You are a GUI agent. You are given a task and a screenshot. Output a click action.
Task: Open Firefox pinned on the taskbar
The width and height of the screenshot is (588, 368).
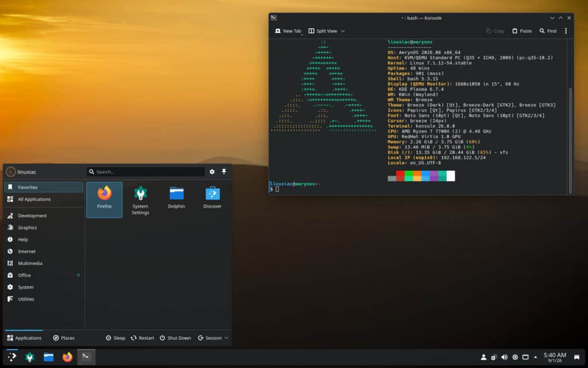[x=67, y=356]
